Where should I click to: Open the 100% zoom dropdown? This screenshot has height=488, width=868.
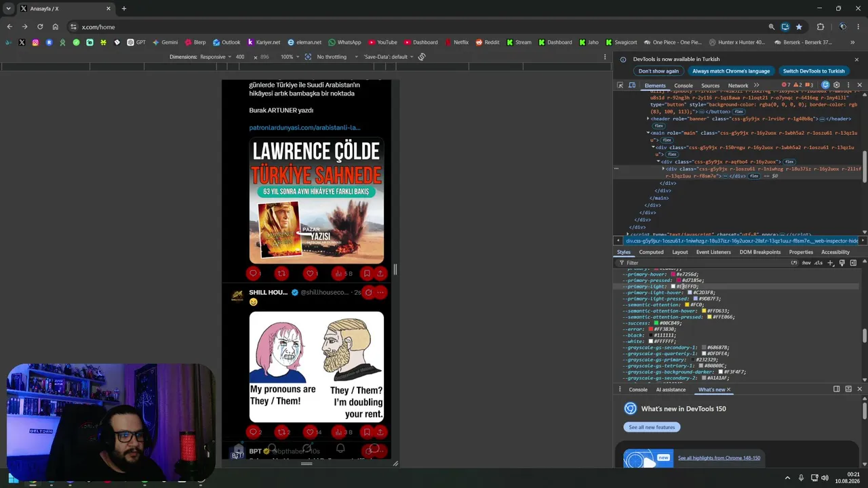pos(290,57)
